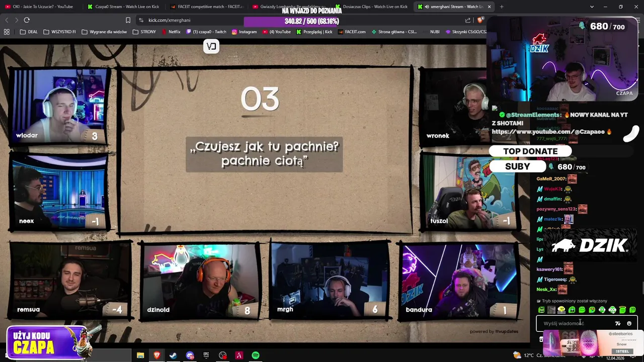This screenshot has width=644, height=362.
Task: Expand the tab search dropdown arrow
Action: [x=592, y=7]
